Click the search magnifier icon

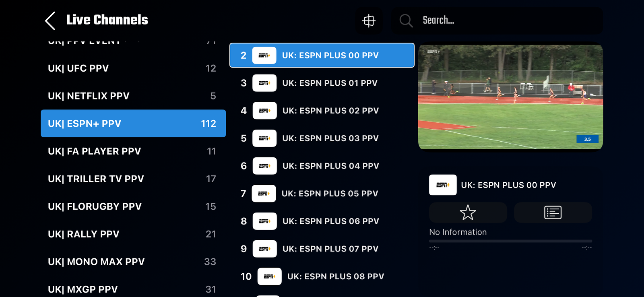406,21
